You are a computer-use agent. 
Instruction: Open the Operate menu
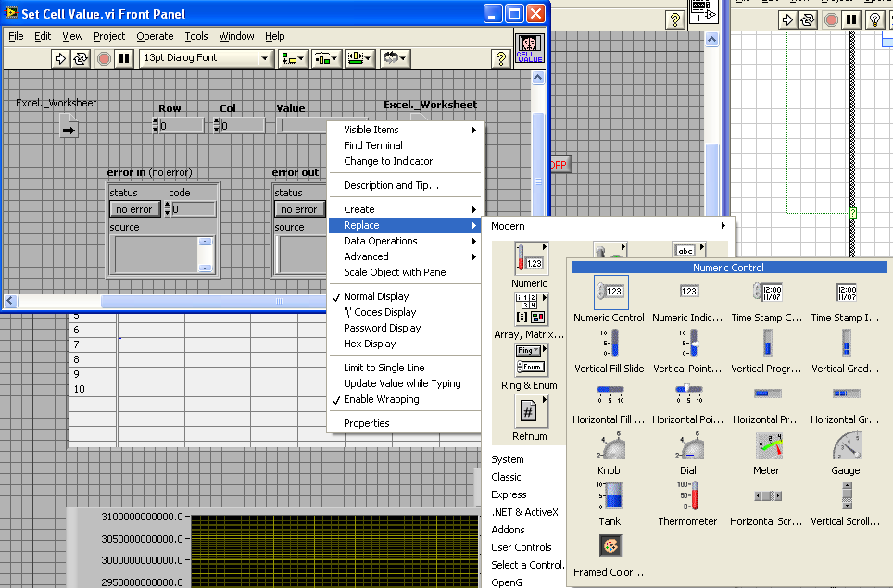[155, 36]
